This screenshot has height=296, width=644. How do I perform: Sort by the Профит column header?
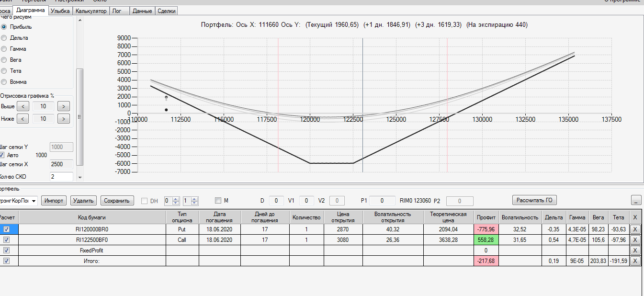coord(486,217)
